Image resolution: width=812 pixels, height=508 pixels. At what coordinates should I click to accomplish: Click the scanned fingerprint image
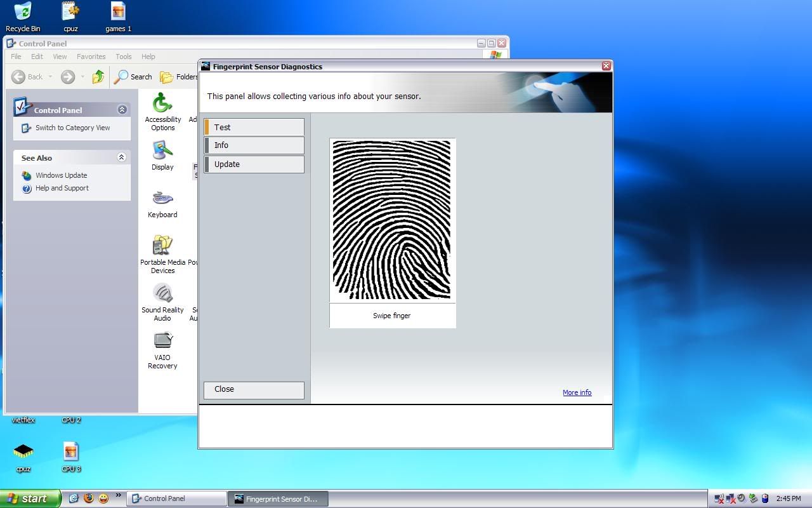pos(391,220)
